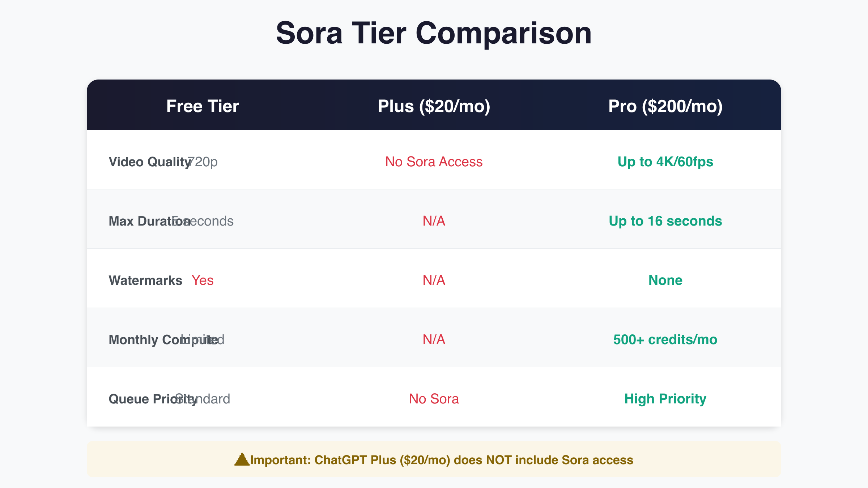Click the Up to 16 seconds cell
868x488 pixels.
(665, 221)
